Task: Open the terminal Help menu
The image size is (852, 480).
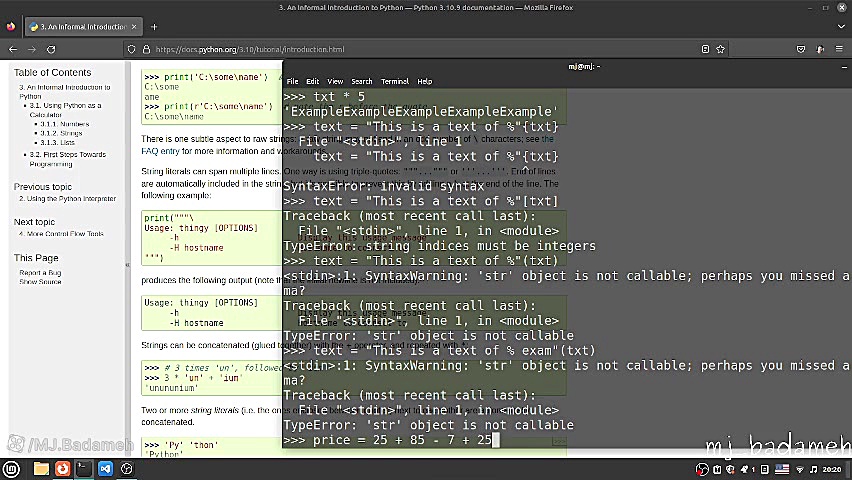Action: (x=424, y=81)
